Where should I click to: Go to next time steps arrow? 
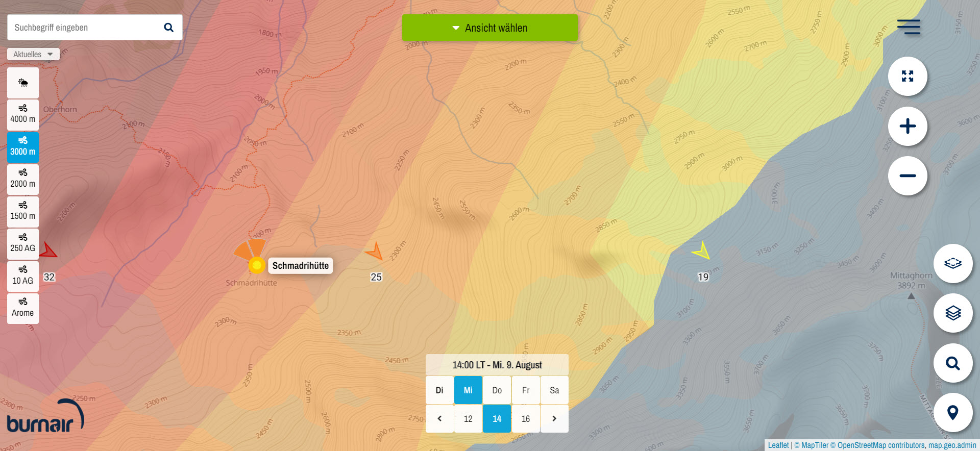point(554,418)
